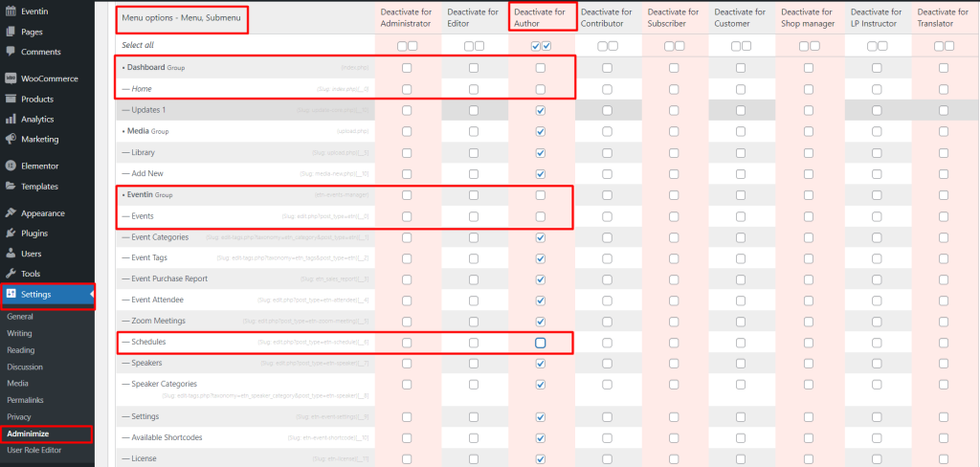
Task: Open the Marketing megaphone icon
Action: 11,139
